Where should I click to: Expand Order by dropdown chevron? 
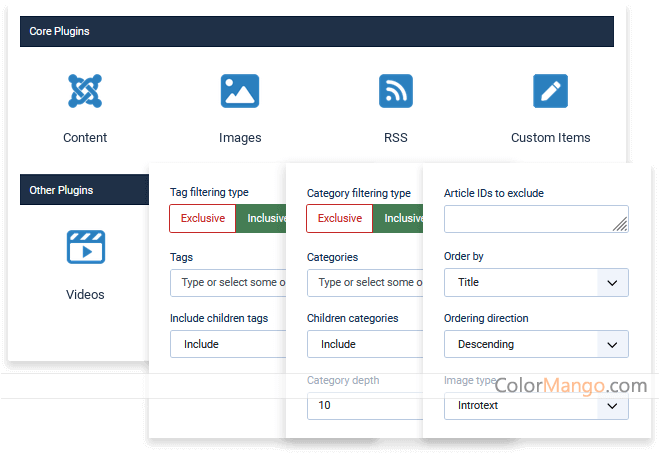pyautogui.click(x=612, y=283)
